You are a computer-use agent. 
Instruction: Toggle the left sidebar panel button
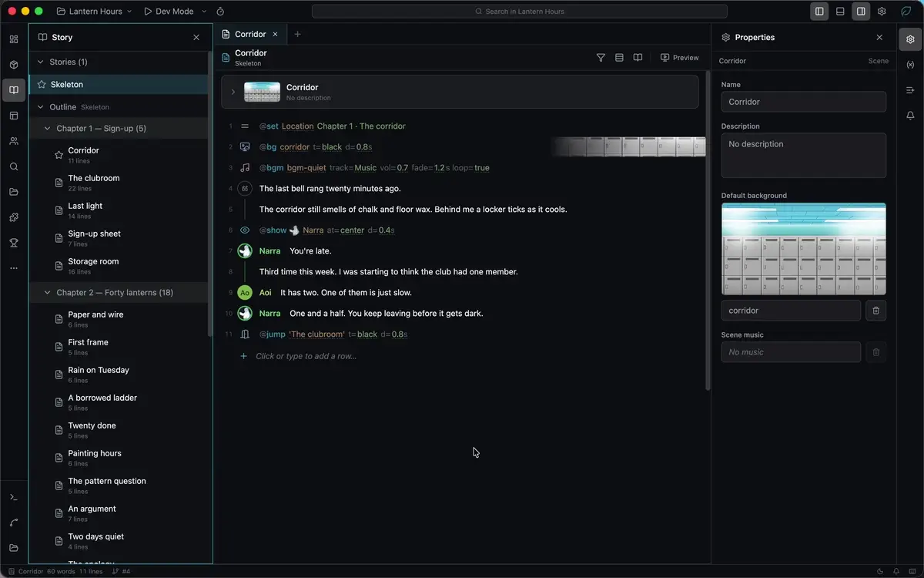[819, 12]
